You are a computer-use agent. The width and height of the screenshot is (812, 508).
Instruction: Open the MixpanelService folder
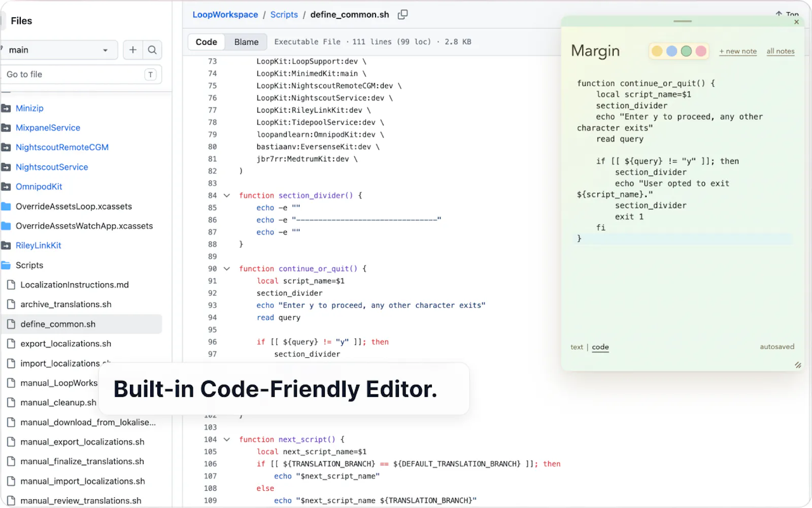[x=48, y=128]
